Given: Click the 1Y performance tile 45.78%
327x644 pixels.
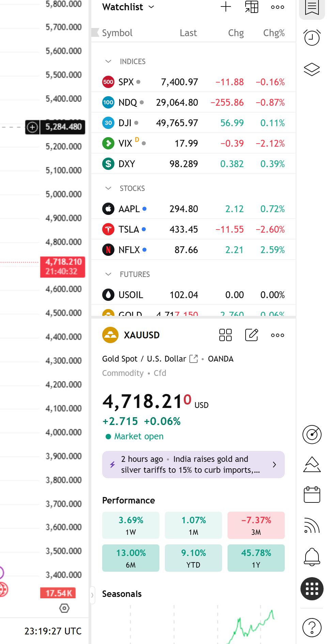Looking at the screenshot, I should 256,558.
